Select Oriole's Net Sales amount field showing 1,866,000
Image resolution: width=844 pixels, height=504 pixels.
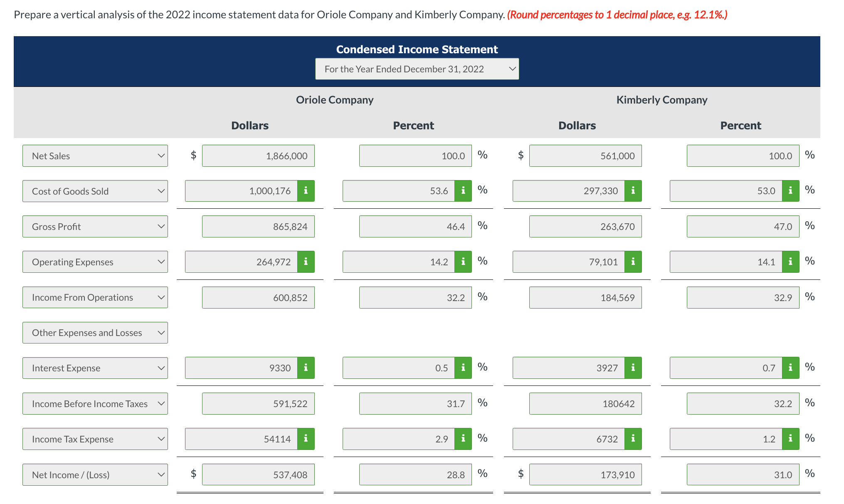point(258,156)
